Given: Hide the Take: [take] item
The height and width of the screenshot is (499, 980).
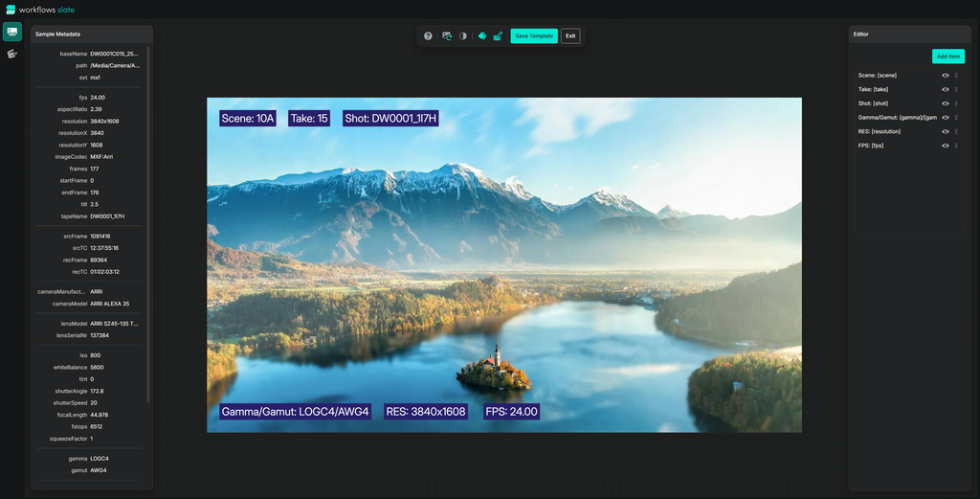Looking at the screenshot, I should coord(946,89).
